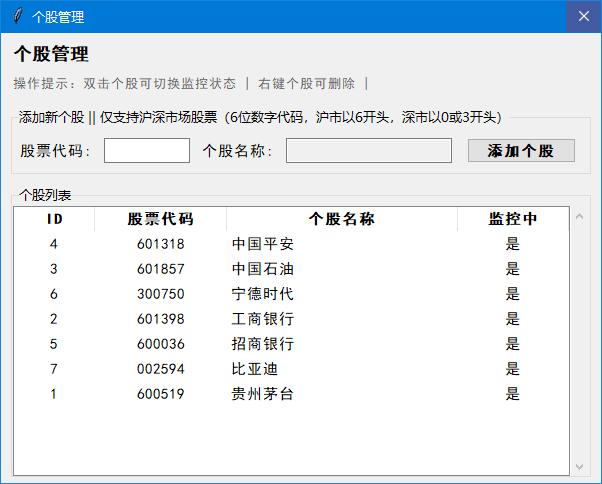Select stock code 600036 in the list
This screenshot has width=602, height=484.
[x=160, y=344]
